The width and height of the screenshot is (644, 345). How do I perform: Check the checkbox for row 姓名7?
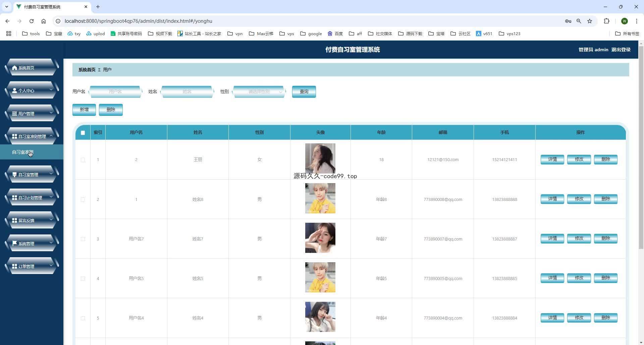point(83,239)
